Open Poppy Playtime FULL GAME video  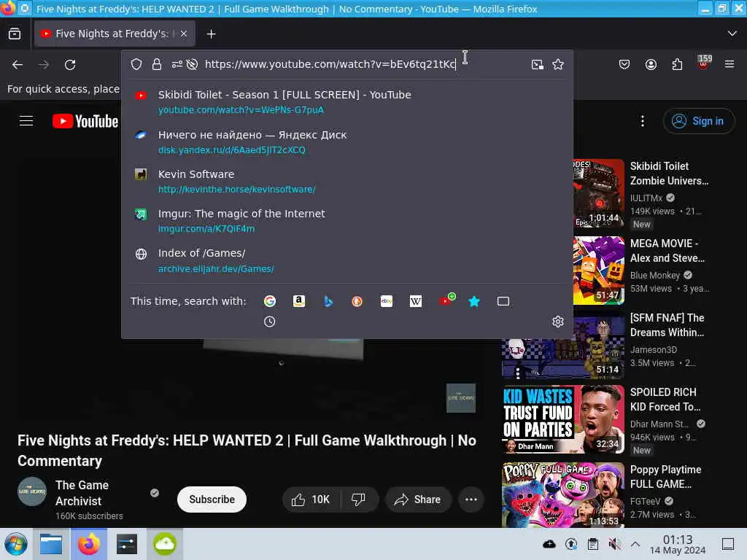point(665,477)
